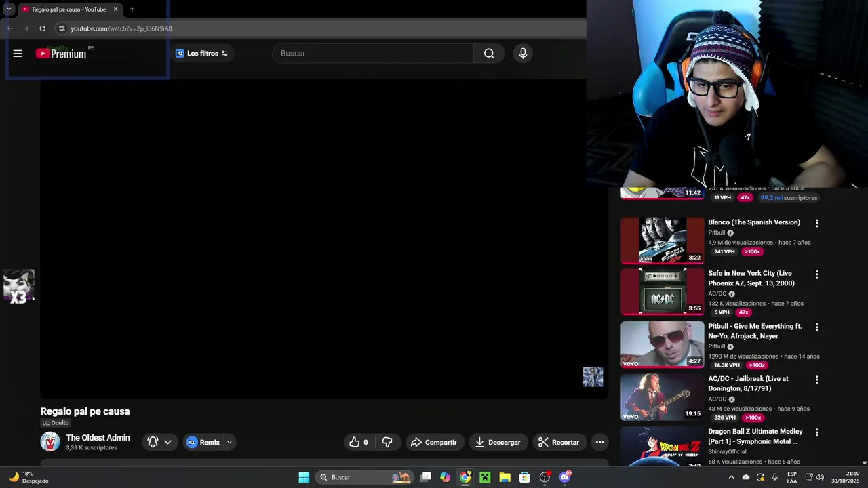Click the X3 emote overlay icon
This screenshot has height=488, width=868.
tap(18, 286)
